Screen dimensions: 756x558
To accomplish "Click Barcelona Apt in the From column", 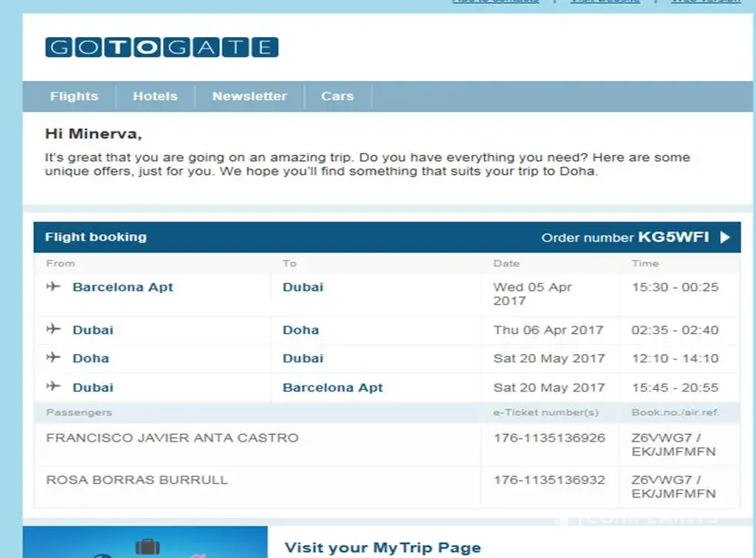I will coord(122,287).
